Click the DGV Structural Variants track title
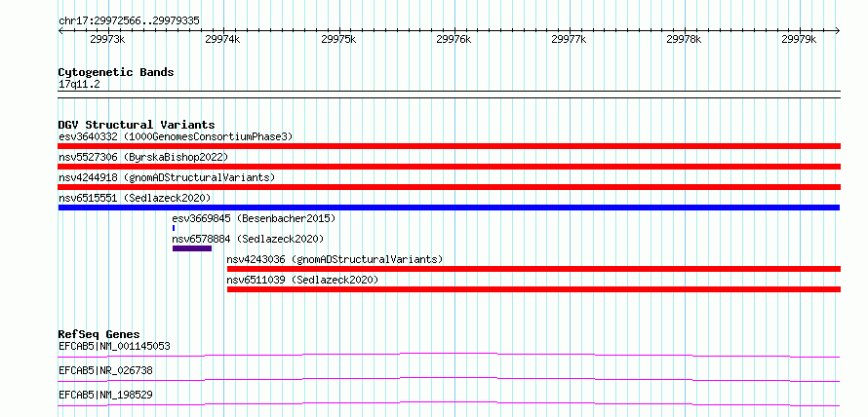Viewport: 868px width, 417px height. 137,125
